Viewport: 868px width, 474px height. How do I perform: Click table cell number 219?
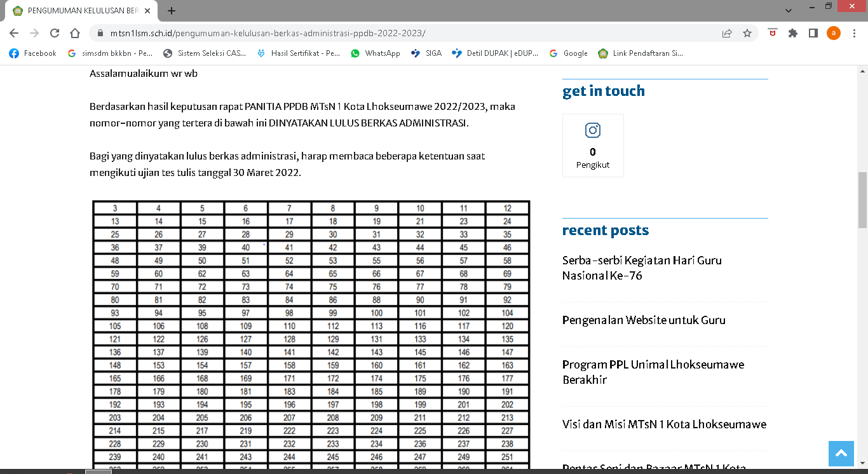click(x=246, y=431)
